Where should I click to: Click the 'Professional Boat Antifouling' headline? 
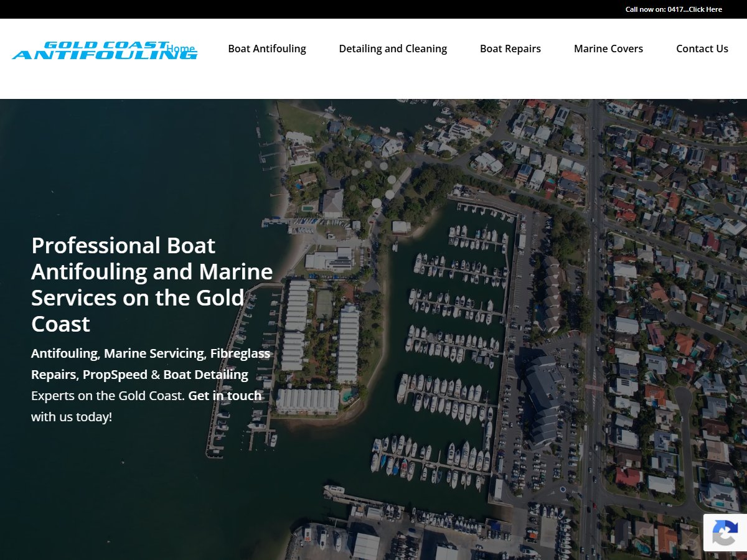point(152,284)
